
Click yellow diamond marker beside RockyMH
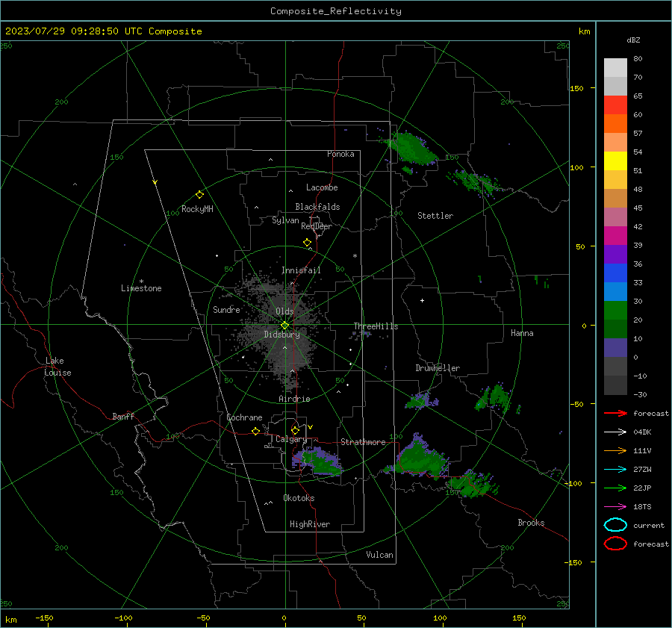pos(199,195)
